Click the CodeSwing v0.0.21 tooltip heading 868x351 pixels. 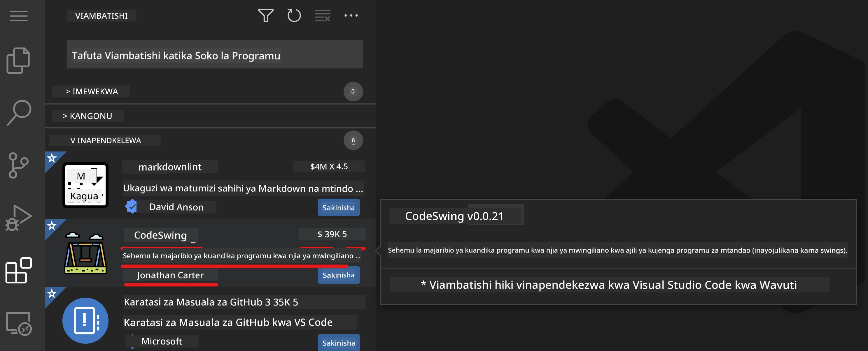[454, 216]
